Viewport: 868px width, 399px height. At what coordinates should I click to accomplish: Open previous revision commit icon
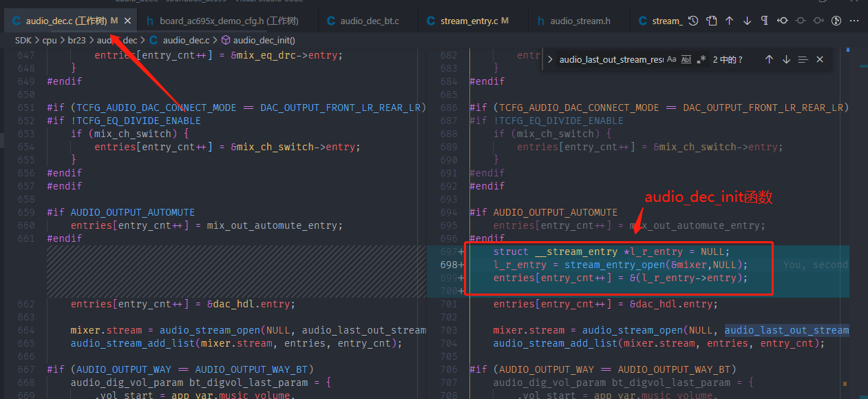tap(783, 21)
